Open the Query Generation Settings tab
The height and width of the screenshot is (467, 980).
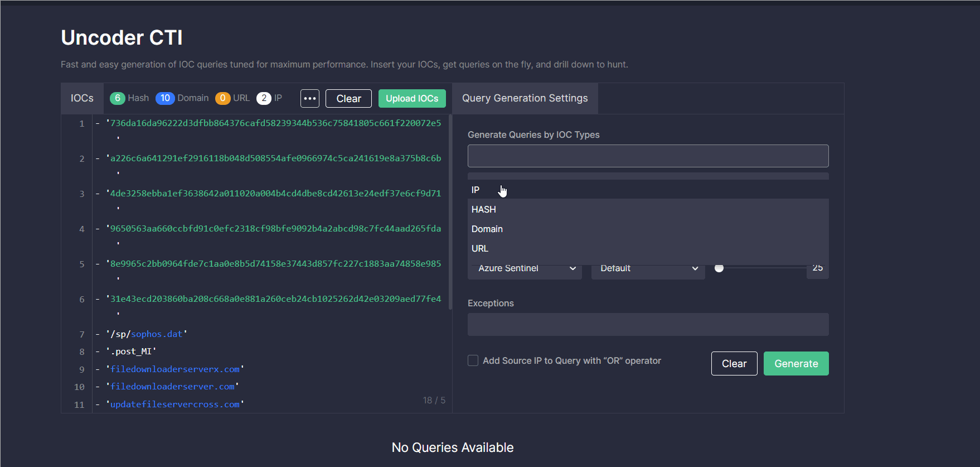coord(525,98)
